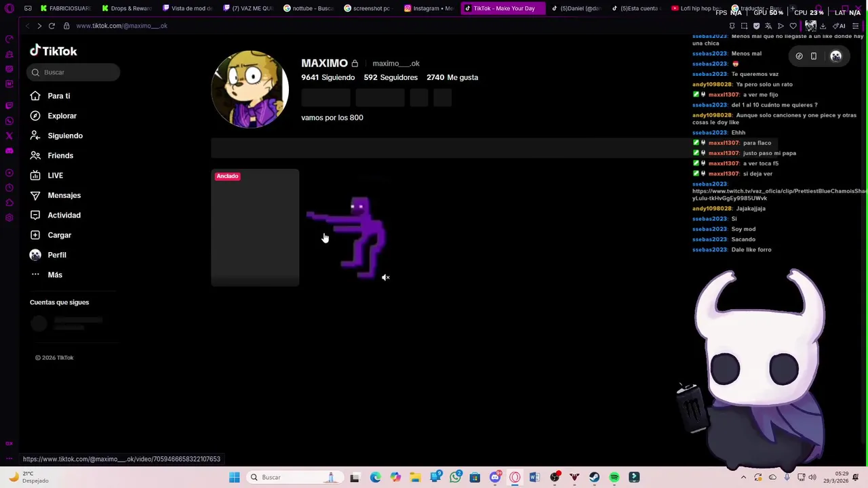Open volume control in system tray
Image resolution: width=868 pixels, height=488 pixels.
point(812,477)
